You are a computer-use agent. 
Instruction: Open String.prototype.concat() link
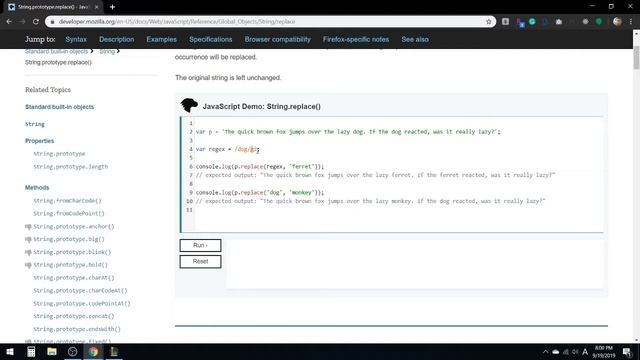coord(74,316)
